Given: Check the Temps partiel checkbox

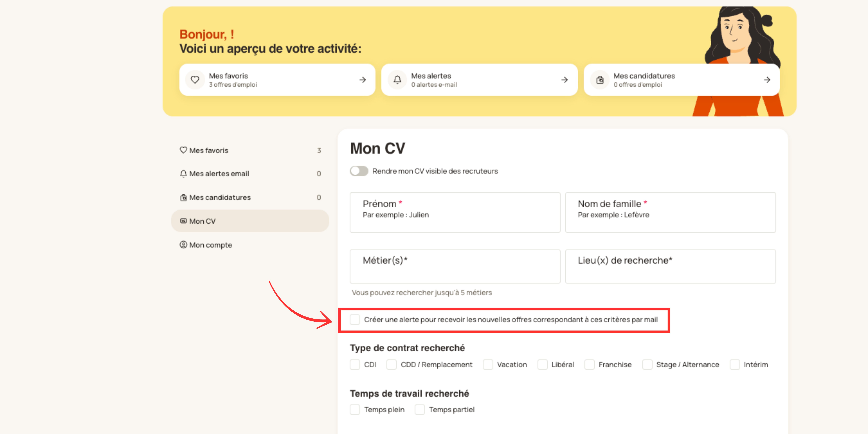Looking at the screenshot, I should pos(420,410).
